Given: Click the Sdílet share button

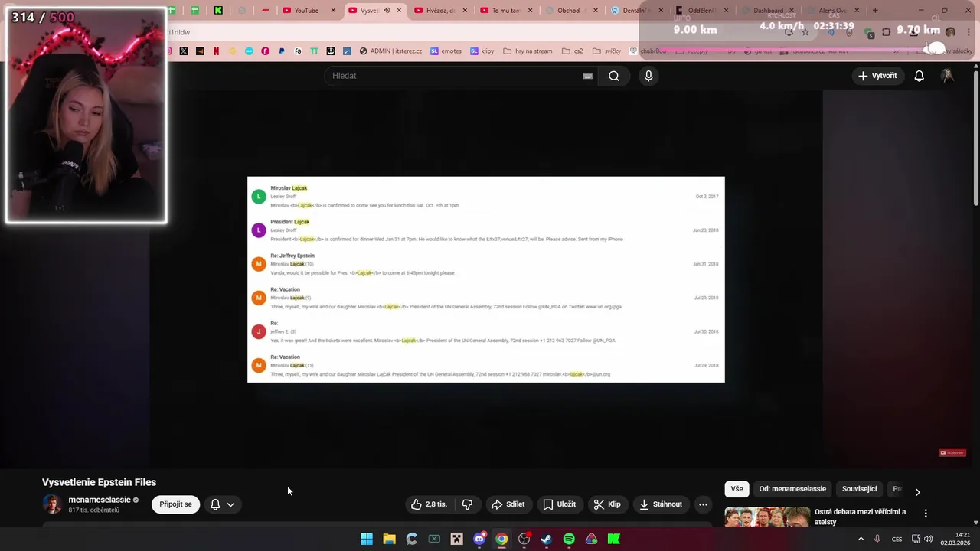Looking at the screenshot, I should tap(508, 504).
